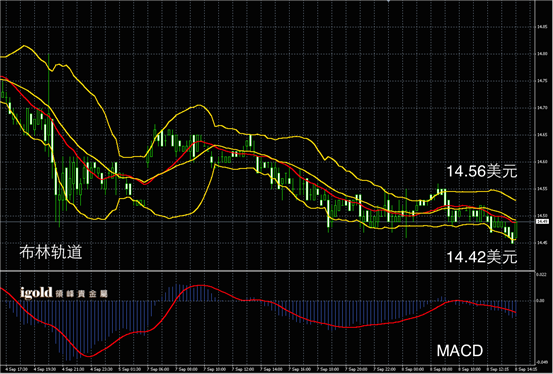The width and height of the screenshot is (553, 374).
Task: Select the 布林轨道 indicator label
Action: coord(51,252)
